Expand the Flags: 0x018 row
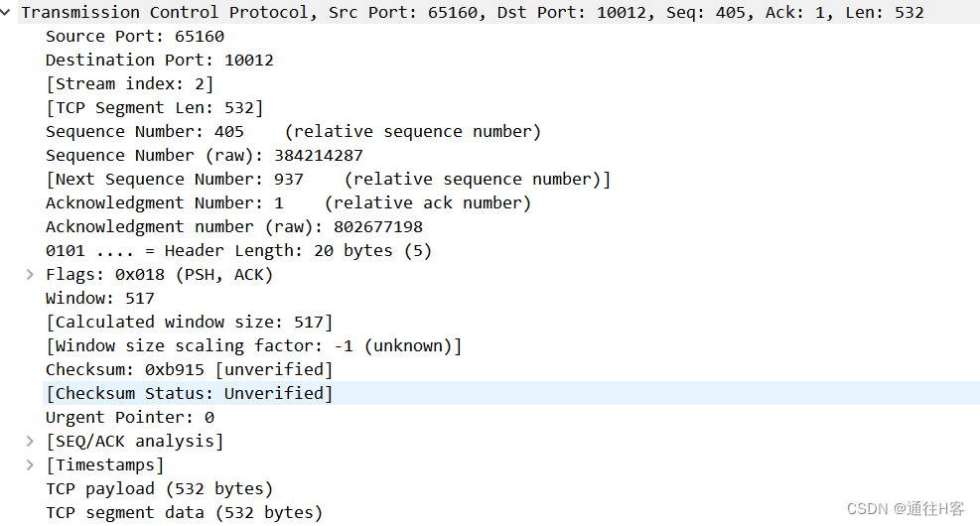Viewport: 980px width, 526px height. coord(30,275)
